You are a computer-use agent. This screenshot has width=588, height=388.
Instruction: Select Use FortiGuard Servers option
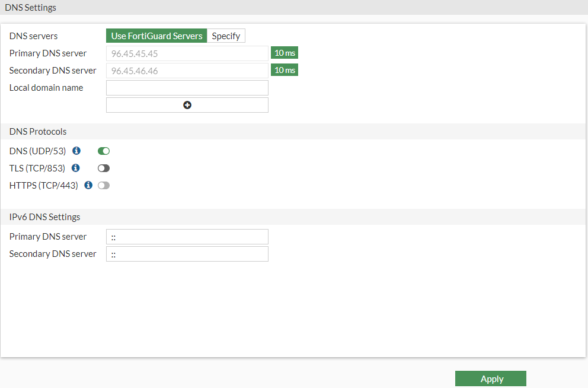(x=156, y=36)
